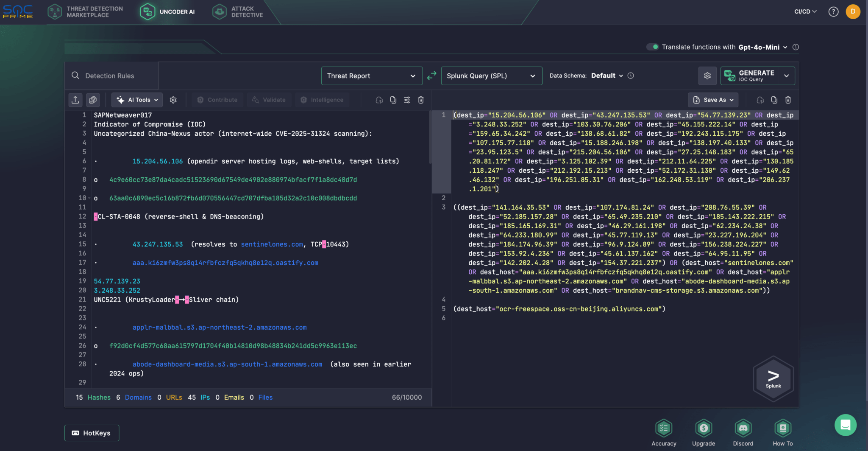Open the AI Tools dropdown
The height and width of the screenshot is (451, 868).
pyautogui.click(x=137, y=100)
